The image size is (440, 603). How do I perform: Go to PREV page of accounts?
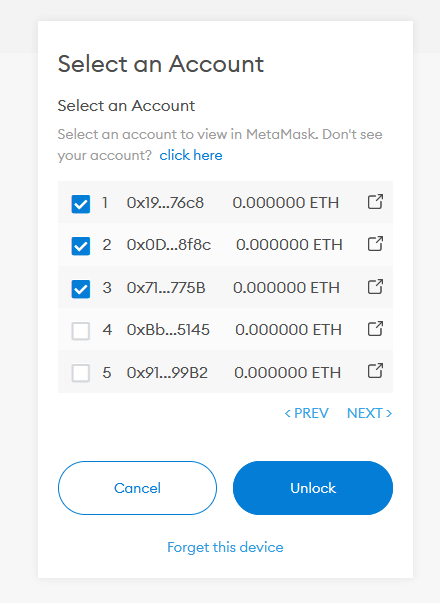pos(307,413)
